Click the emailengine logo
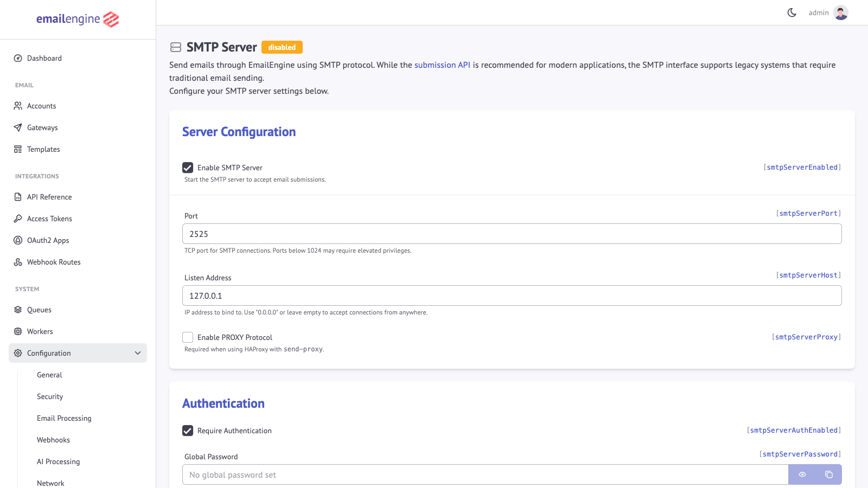 [78, 20]
